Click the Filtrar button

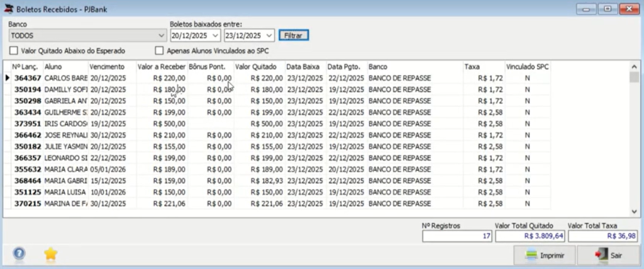pos(294,36)
